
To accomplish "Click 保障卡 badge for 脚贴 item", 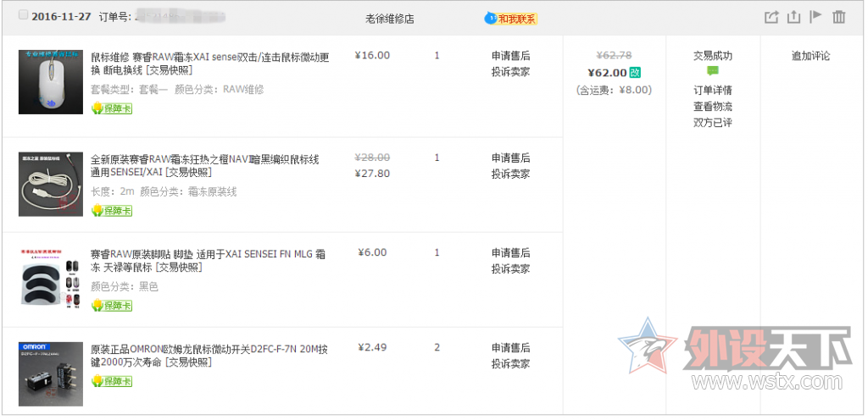I will pos(112,306).
